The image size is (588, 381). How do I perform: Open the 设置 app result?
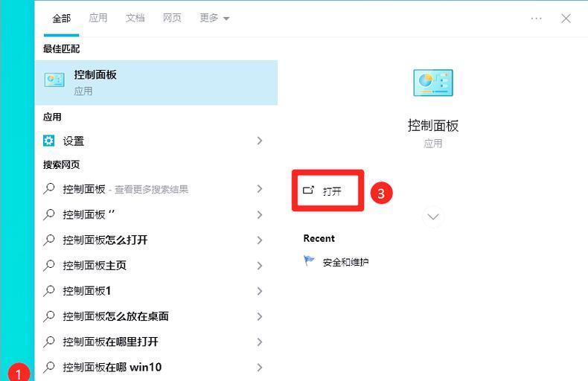(156, 141)
